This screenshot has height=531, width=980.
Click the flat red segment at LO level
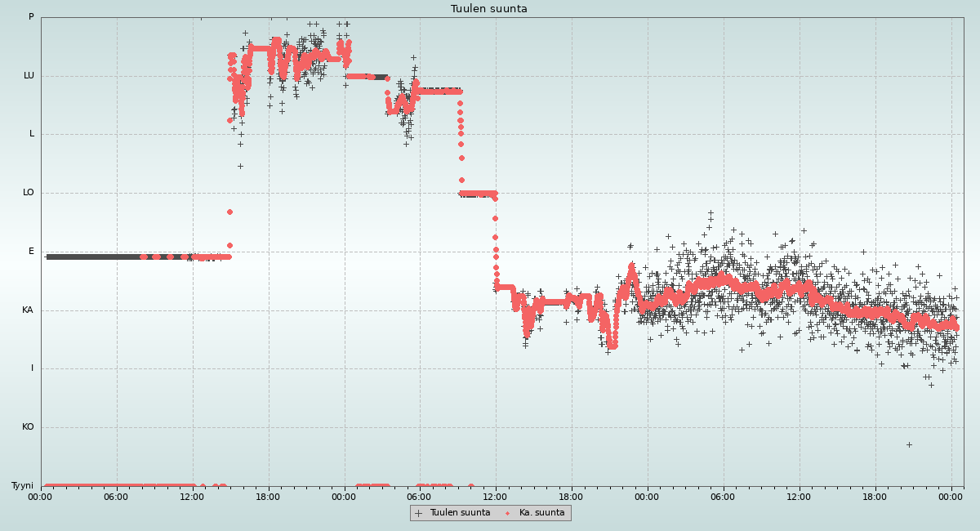[478, 194]
